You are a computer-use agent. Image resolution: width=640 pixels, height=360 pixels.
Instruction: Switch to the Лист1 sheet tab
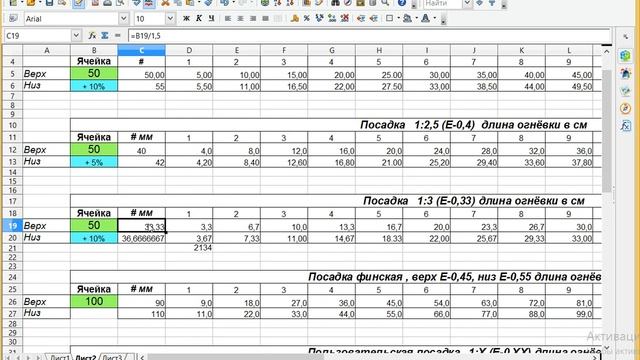pyautogui.click(x=60, y=357)
